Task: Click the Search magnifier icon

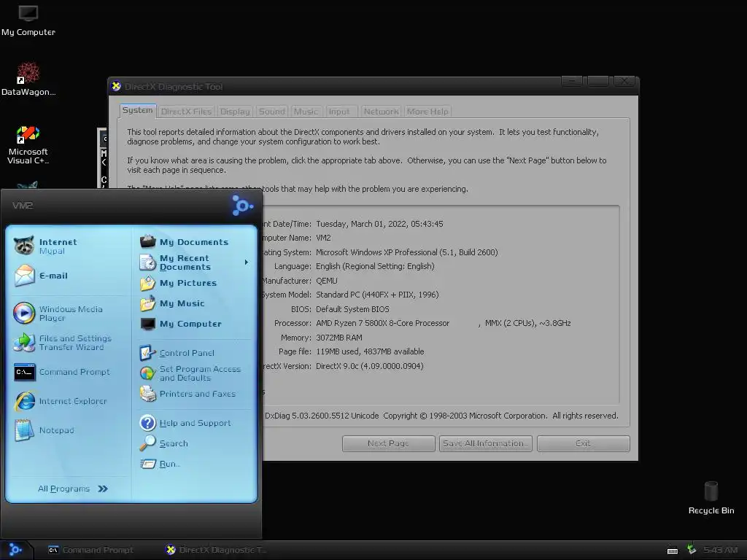Action: pos(147,443)
